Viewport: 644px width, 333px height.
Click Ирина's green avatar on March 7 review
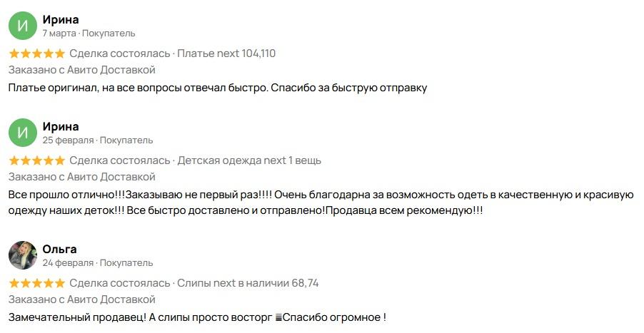click(23, 26)
